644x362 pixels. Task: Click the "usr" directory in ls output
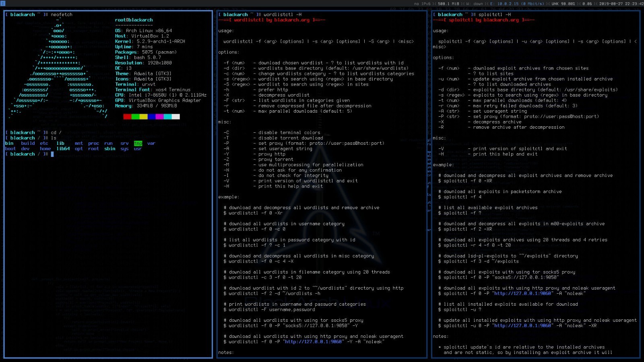point(138,149)
